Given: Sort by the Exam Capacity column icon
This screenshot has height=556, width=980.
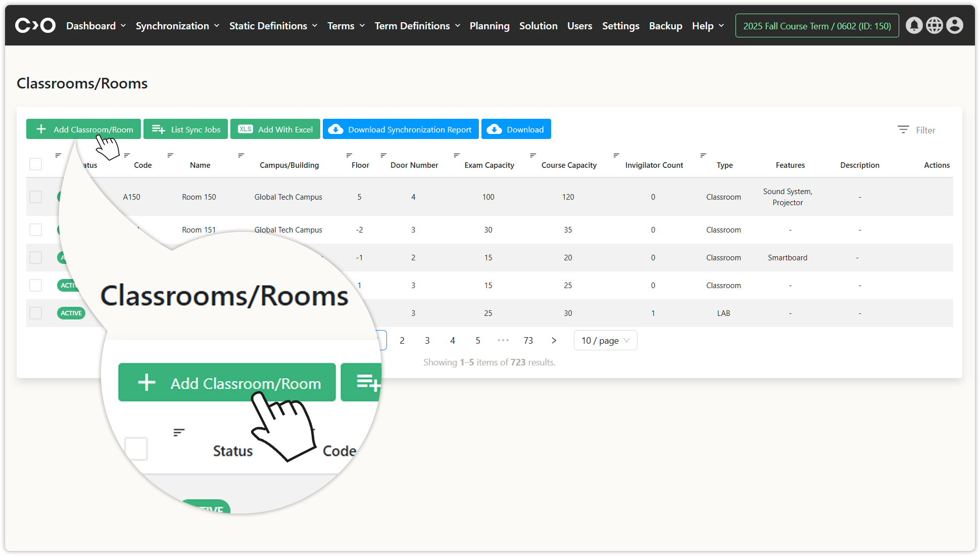Looking at the screenshot, I should point(457,155).
